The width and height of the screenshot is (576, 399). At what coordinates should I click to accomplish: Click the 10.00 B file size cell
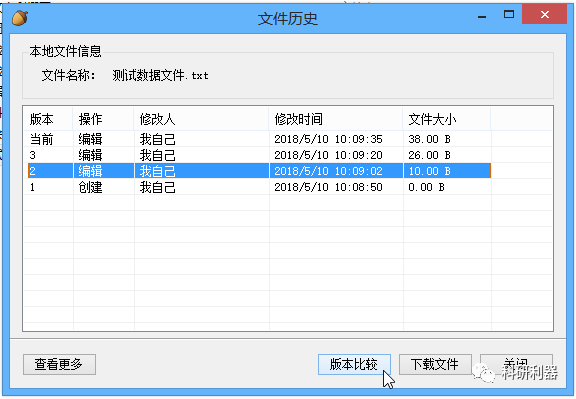tap(429, 171)
